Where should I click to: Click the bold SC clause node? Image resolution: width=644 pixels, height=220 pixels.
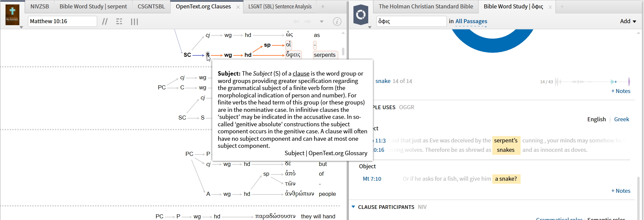click(x=187, y=55)
